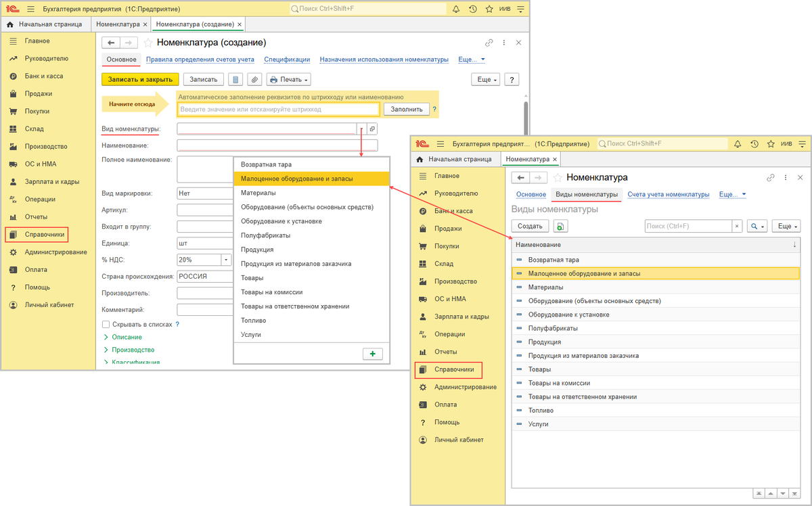Screen dimensions: 812x506
Task: Open favorites star in left window title bar
Action: pyautogui.click(x=489, y=9)
